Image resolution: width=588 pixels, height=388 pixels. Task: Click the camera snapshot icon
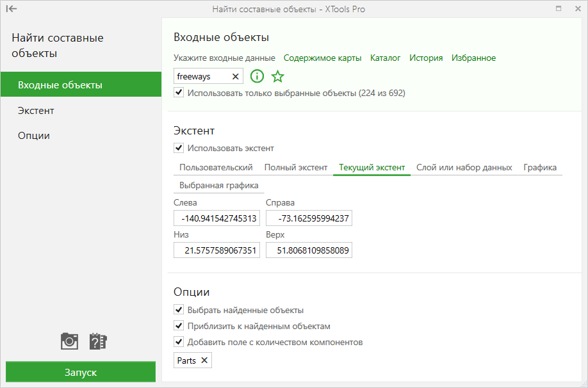[x=69, y=341]
